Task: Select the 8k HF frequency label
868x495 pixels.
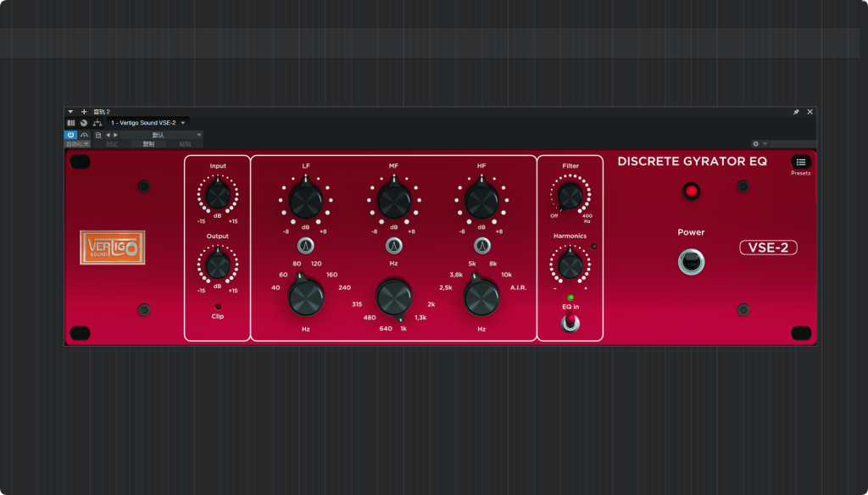Action: point(492,264)
